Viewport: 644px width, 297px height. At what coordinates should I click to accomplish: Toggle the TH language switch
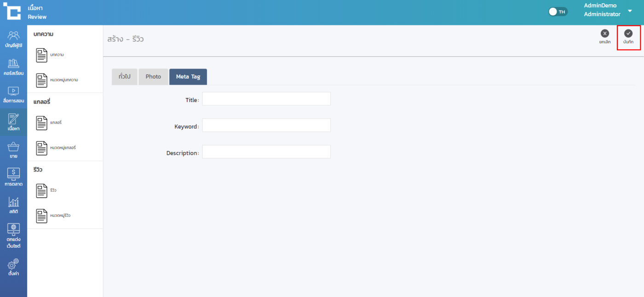point(558,12)
